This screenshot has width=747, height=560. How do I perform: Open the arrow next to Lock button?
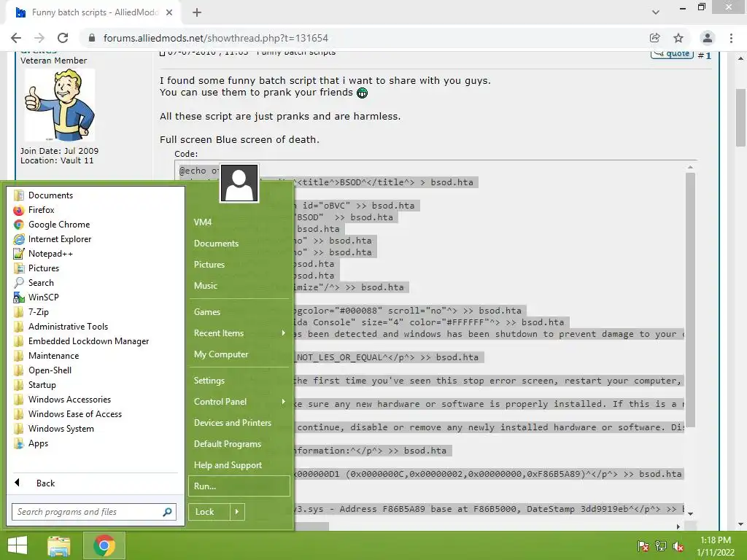pos(237,512)
